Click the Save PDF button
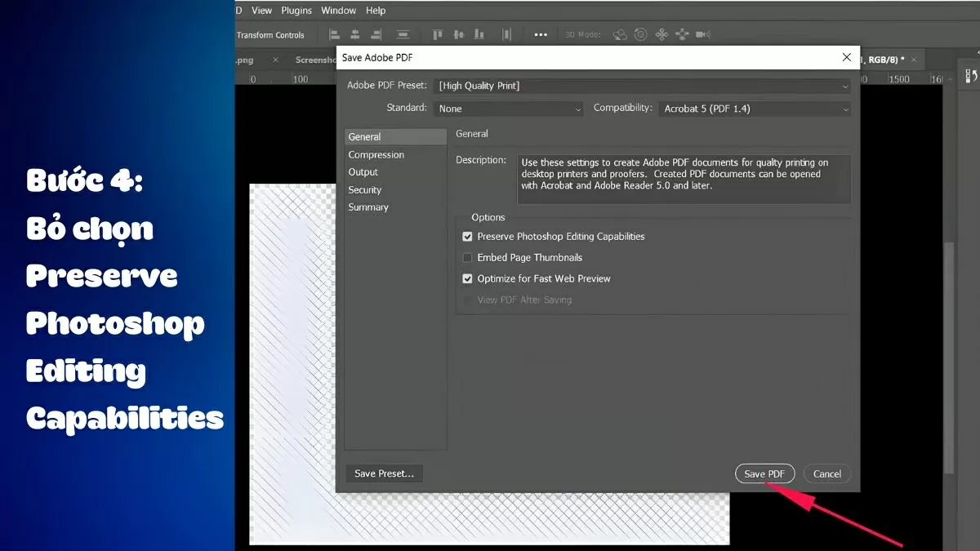The height and width of the screenshot is (551, 980). click(764, 474)
